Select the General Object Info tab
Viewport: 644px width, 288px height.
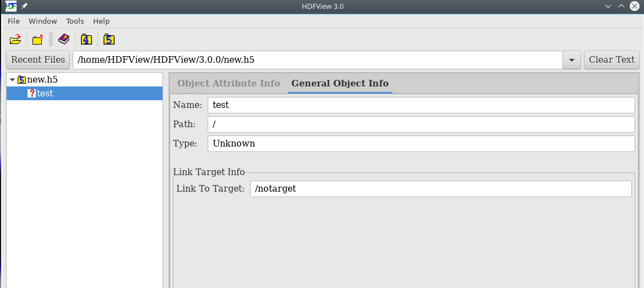coord(340,83)
